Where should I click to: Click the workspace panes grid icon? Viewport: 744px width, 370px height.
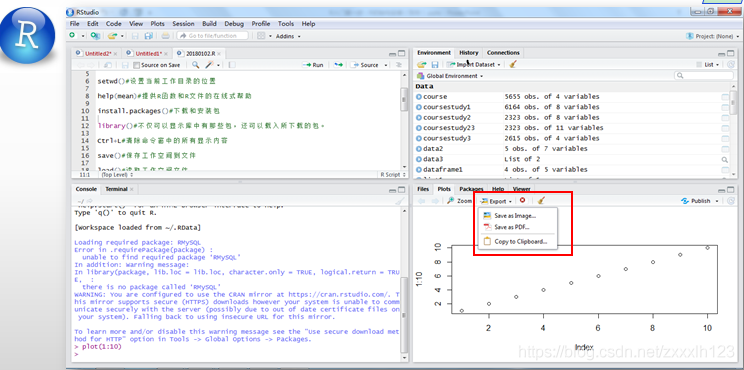(x=261, y=36)
